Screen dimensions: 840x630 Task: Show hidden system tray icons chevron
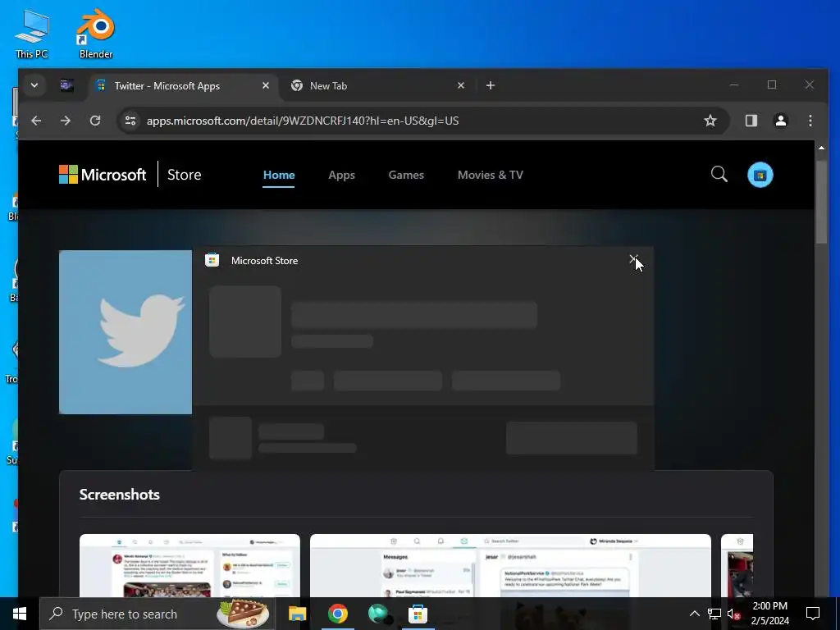694,614
